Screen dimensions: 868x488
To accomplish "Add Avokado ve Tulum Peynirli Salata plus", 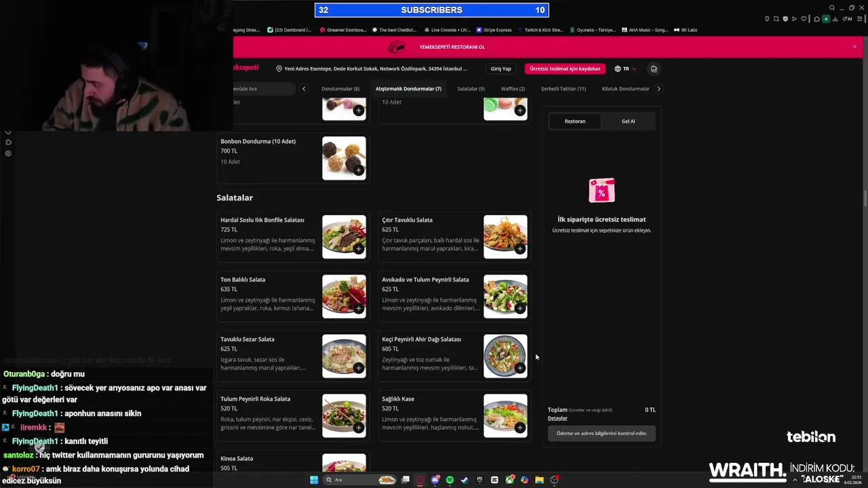I will [x=520, y=308].
